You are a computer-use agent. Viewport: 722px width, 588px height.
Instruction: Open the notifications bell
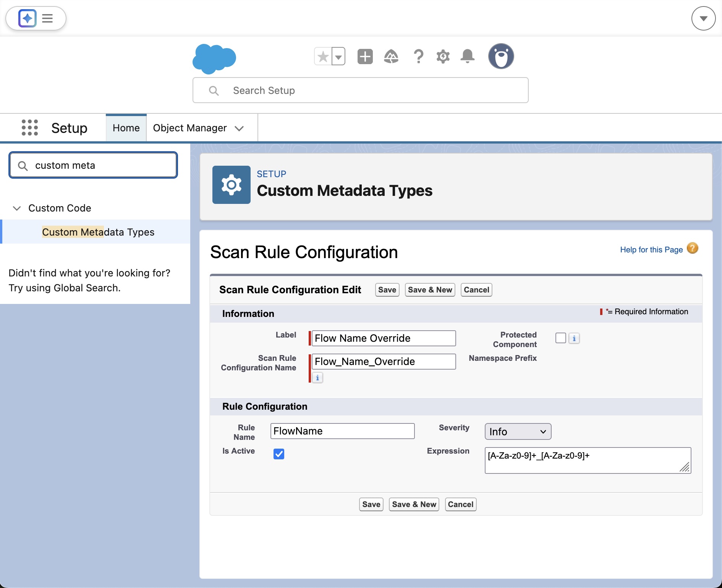(x=468, y=57)
